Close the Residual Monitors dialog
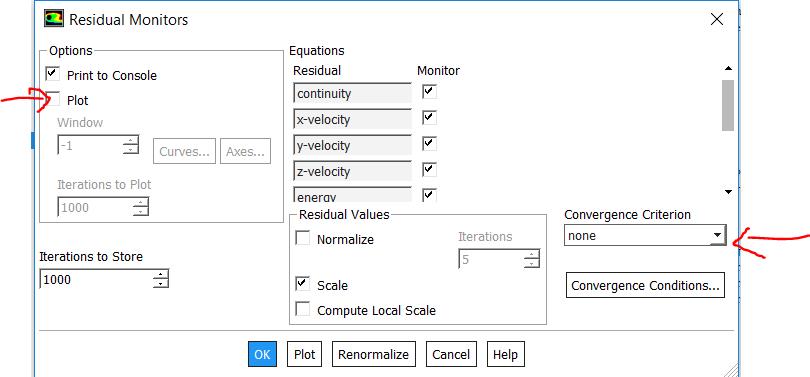This screenshot has height=377, width=810. [716, 20]
